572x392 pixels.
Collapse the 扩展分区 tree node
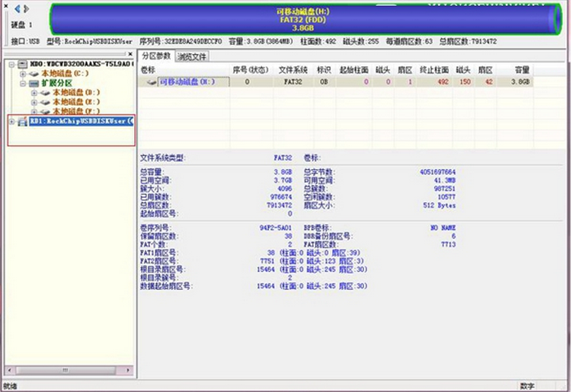(x=23, y=83)
